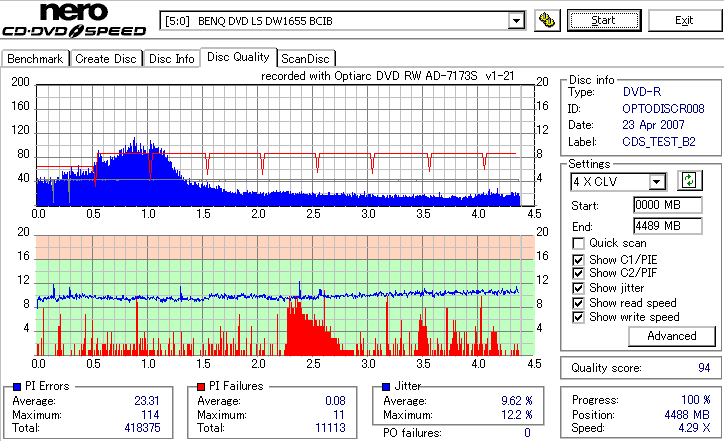Click the date value 23 Apr 2007
This screenshot has width=724, height=441.
pos(653,125)
